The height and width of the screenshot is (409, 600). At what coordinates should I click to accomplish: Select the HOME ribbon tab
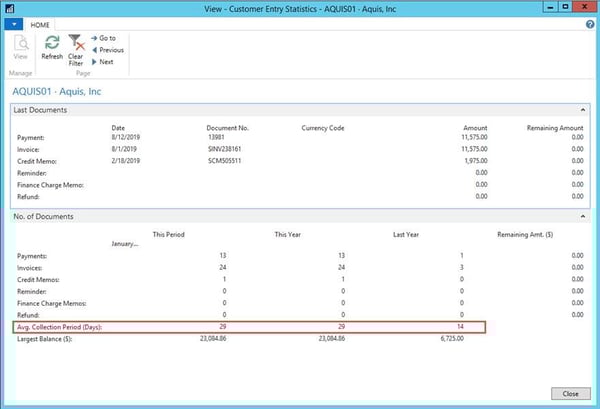[x=40, y=25]
